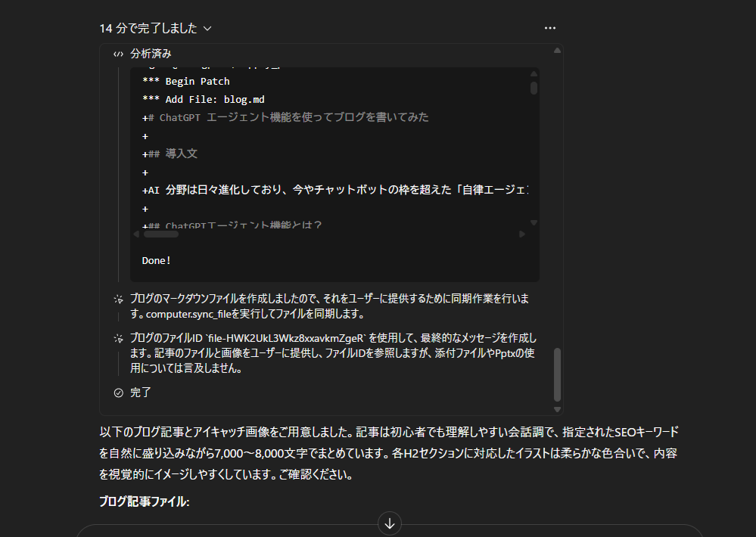Image resolution: width=756 pixels, height=537 pixels.
Task: Click the 'ブログ記事ファイル:' bold label
Action: [x=145, y=501]
